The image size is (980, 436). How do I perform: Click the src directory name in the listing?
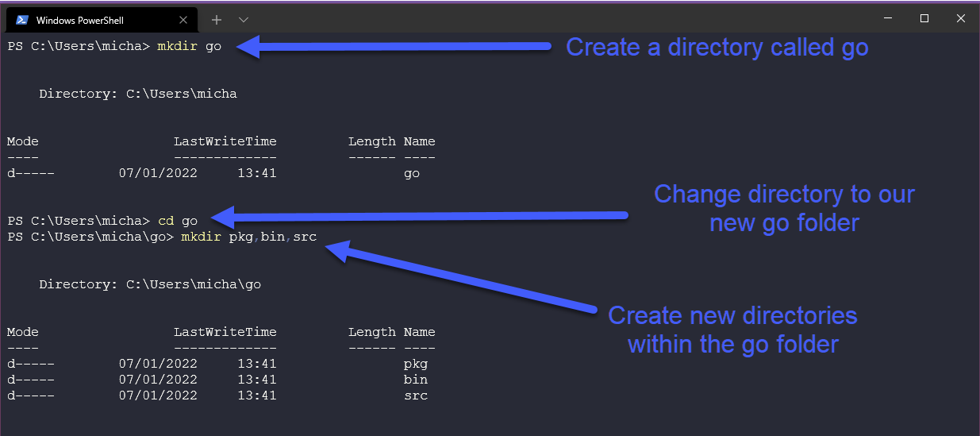click(415, 395)
